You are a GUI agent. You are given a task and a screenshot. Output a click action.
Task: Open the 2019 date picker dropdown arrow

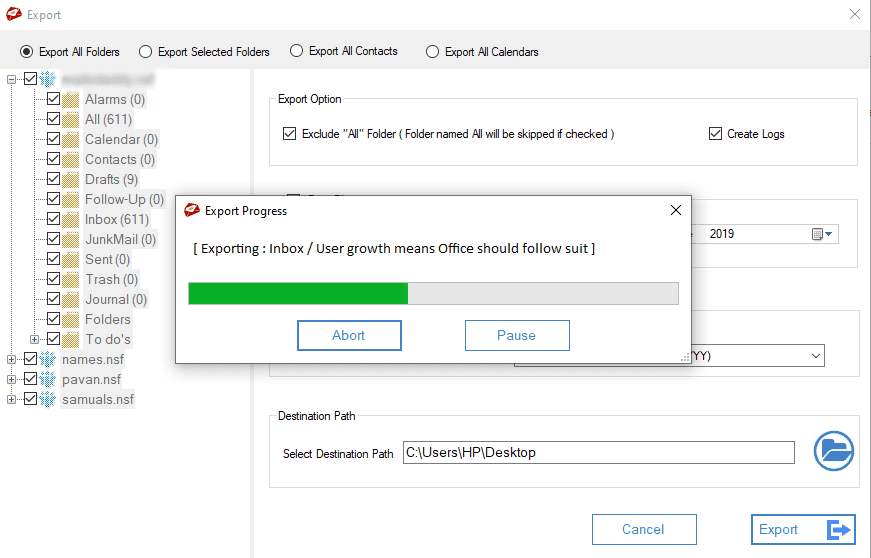pos(829,234)
